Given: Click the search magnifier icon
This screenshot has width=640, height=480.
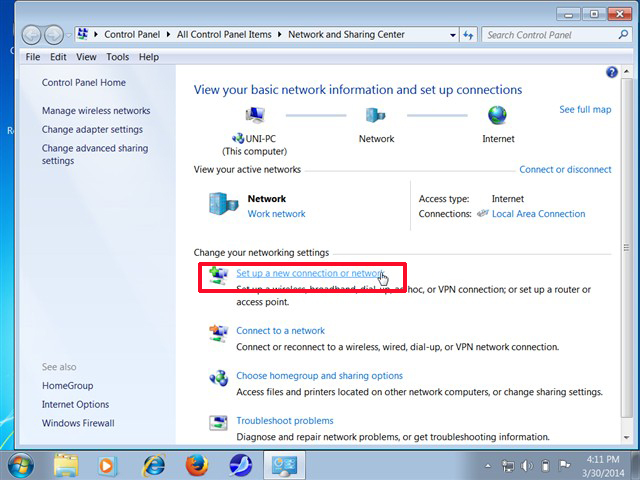Looking at the screenshot, I should (623, 35).
